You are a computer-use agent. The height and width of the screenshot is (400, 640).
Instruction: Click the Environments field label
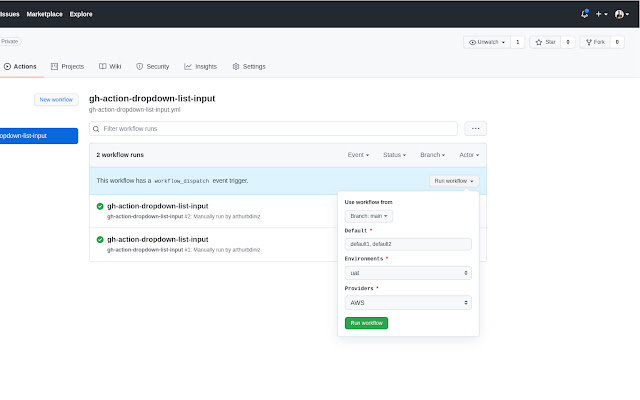click(x=364, y=259)
